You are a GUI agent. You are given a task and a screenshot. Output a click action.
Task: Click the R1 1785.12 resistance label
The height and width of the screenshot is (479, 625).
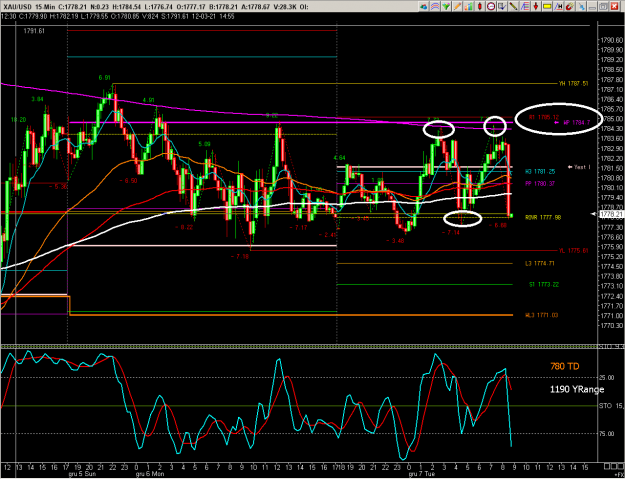click(x=542, y=118)
